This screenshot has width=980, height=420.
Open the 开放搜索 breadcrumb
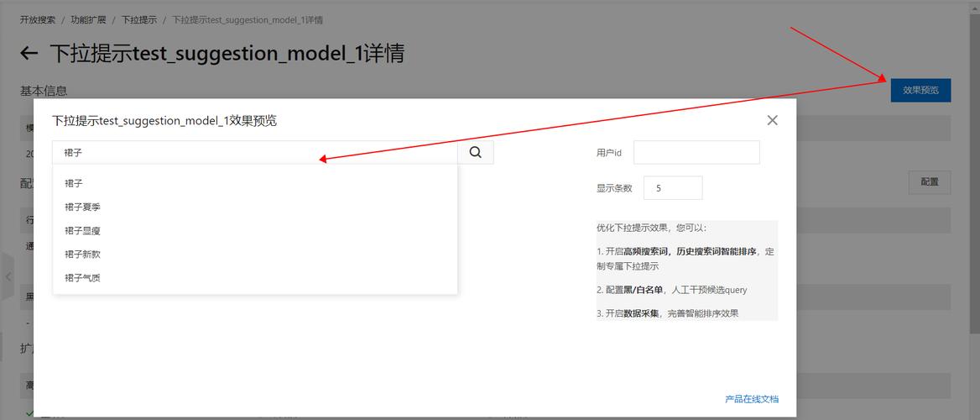38,20
